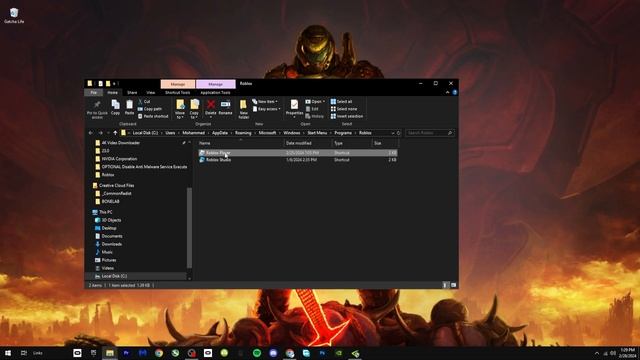Open Spotify from the taskbar
Image resolution: width=640 pixels, height=360 pixels.
(x=257, y=353)
